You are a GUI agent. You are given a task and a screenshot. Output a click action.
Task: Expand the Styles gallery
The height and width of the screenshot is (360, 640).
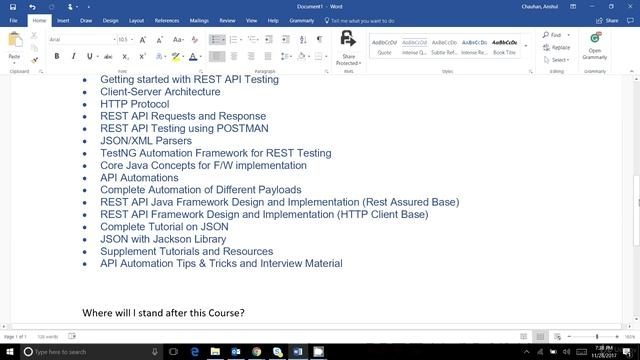point(526,46)
